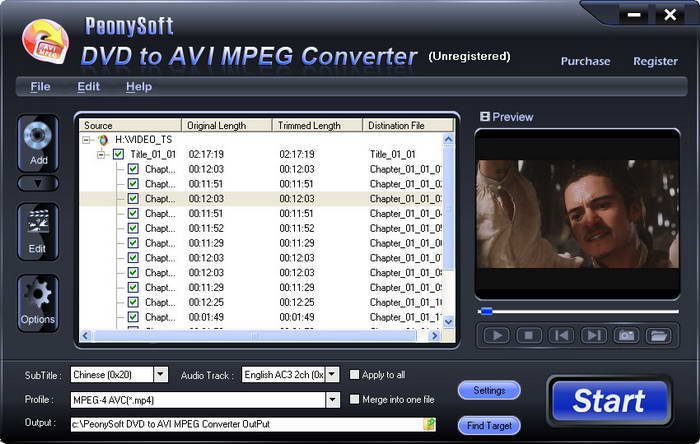Click the Find Target button
Screen dimensions: 700x444
coord(489,426)
